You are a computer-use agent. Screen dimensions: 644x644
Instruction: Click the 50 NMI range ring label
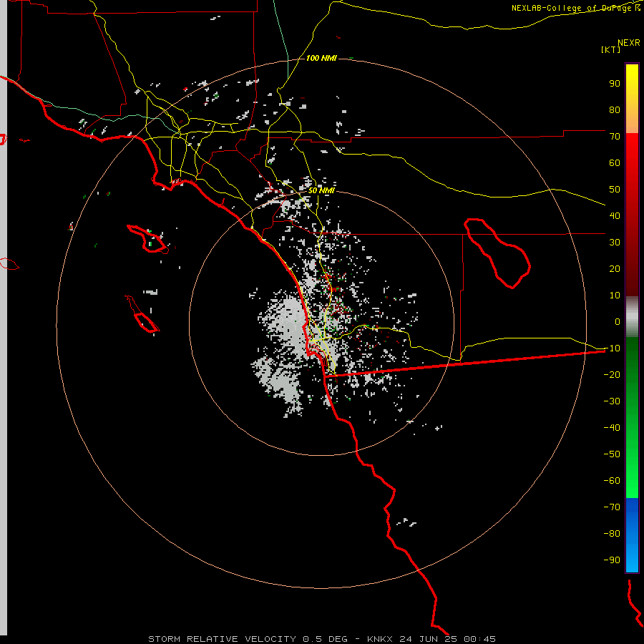pyautogui.click(x=321, y=190)
